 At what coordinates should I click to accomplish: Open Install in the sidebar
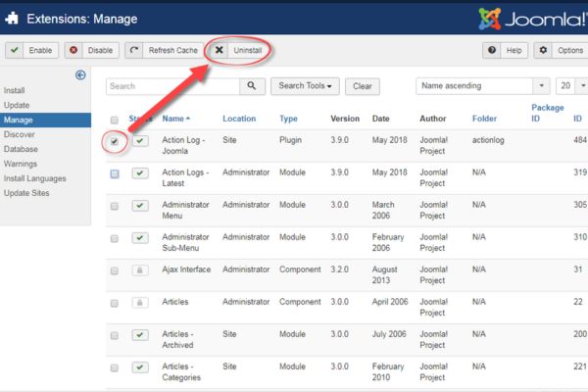point(15,90)
